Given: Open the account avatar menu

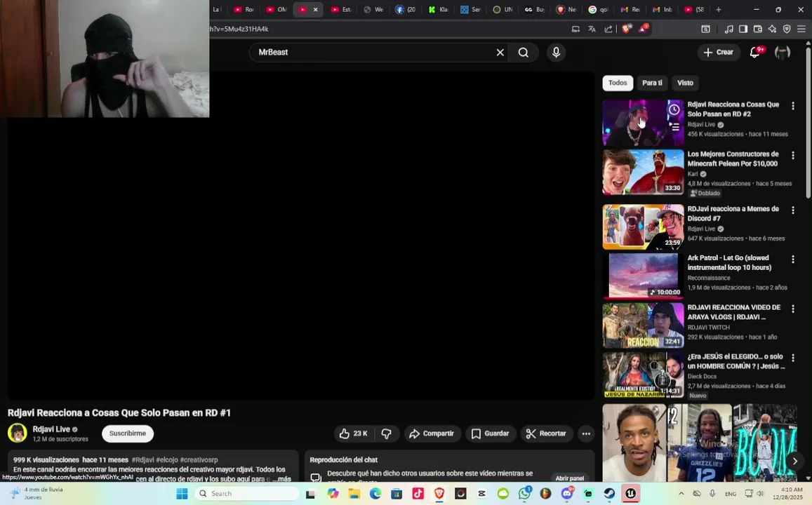Looking at the screenshot, I should point(782,53).
